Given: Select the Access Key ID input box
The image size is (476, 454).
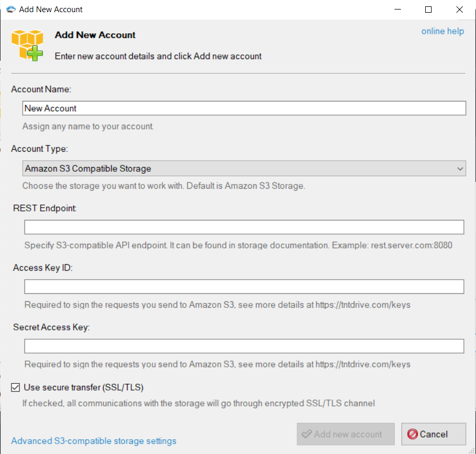Looking at the screenshot, I should point(244,286).
